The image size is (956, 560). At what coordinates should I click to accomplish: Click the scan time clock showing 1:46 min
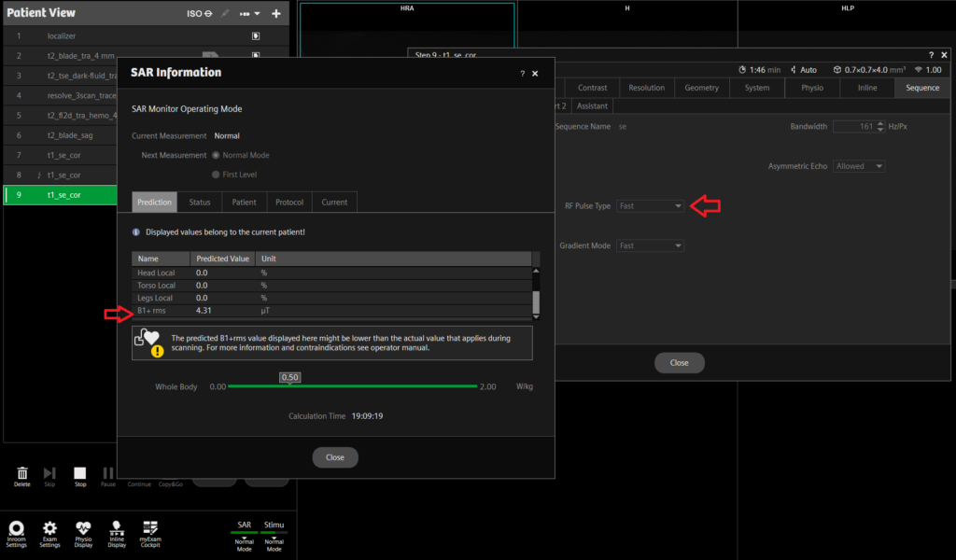pyautogui.click(x=759, y=70)
